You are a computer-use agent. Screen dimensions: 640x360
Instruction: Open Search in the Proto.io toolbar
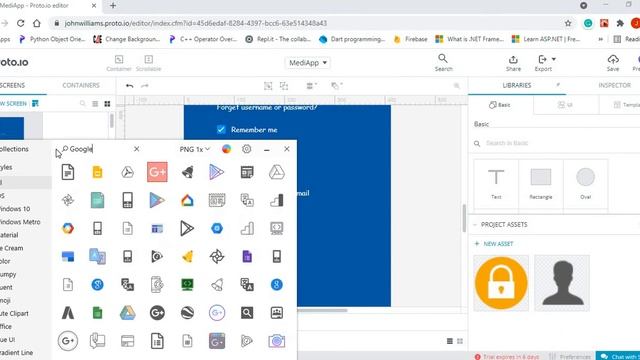(443, 63)
